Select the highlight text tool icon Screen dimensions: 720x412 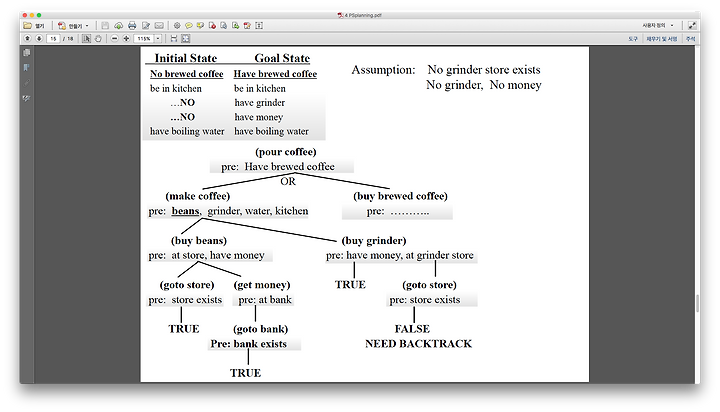coord(200,26)
